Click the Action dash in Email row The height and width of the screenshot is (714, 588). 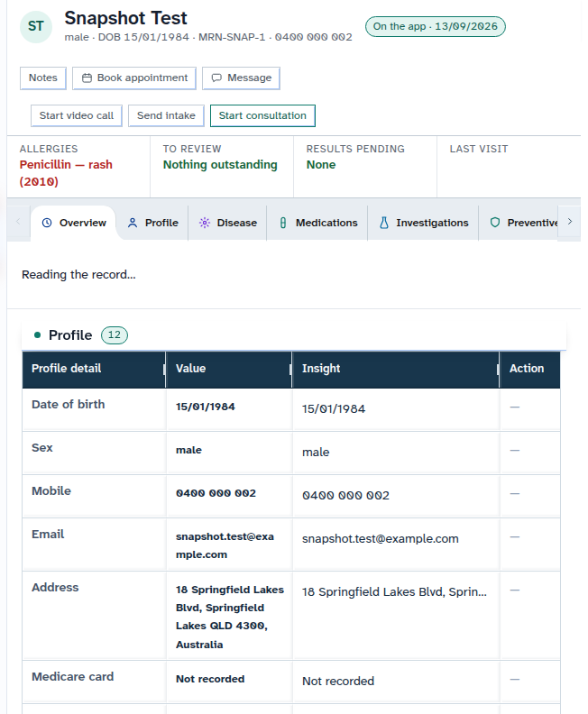tap(515, 537)
